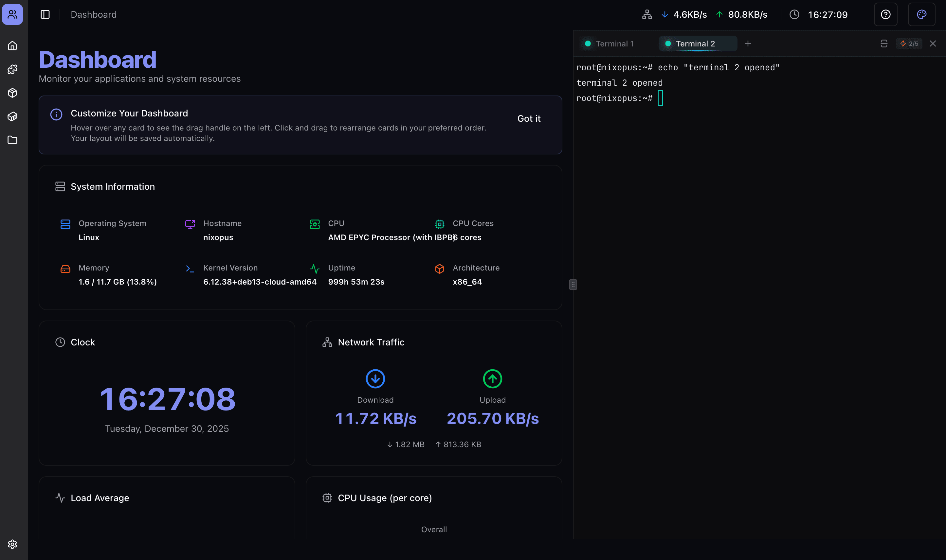This screenshot has height=560, width=946.
Task: Click the package cube sidebar icon
Action: [x=12, y=93]
